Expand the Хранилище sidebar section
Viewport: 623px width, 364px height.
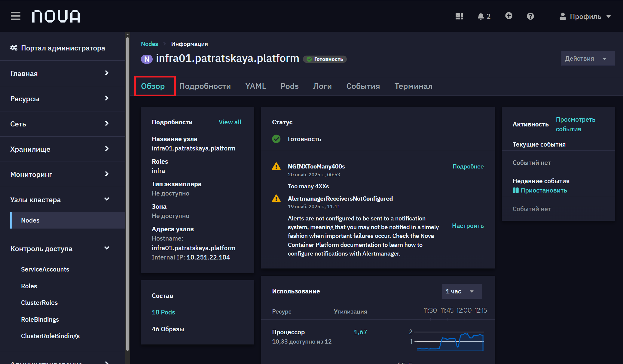coord(63,149)
